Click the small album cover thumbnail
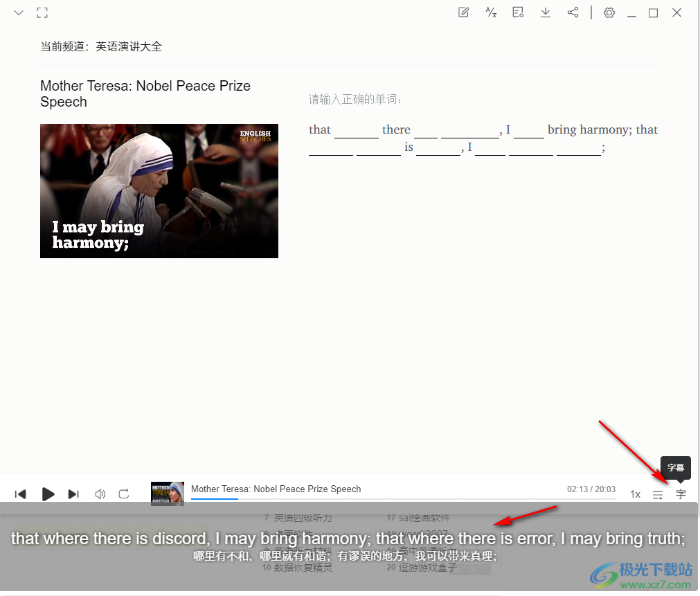Viewport: 700px width, 596px height. [168, 494]
